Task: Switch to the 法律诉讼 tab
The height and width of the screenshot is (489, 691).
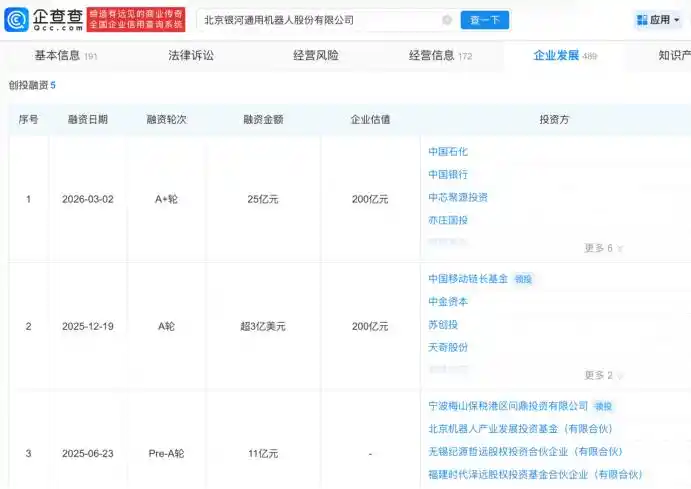Action: [191, 56]
